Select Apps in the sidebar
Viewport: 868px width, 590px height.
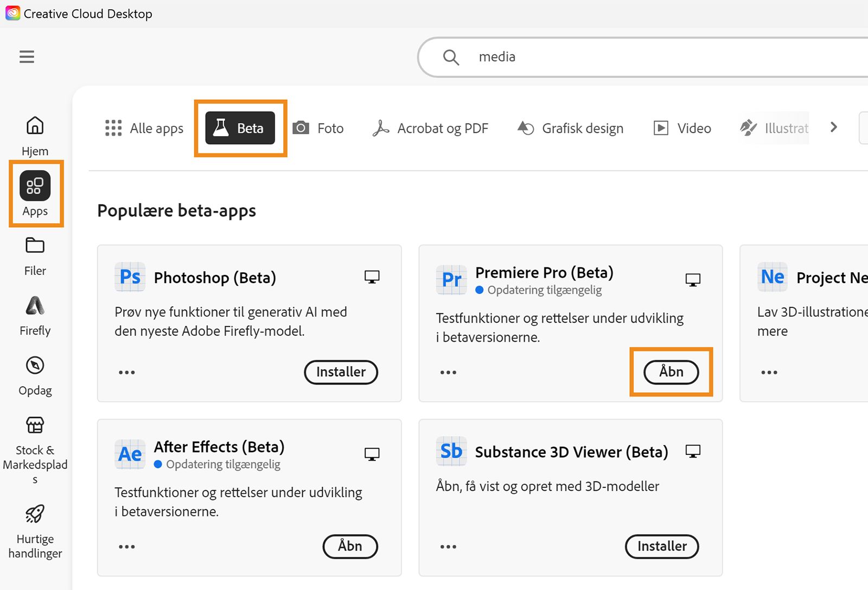point(35,194)
